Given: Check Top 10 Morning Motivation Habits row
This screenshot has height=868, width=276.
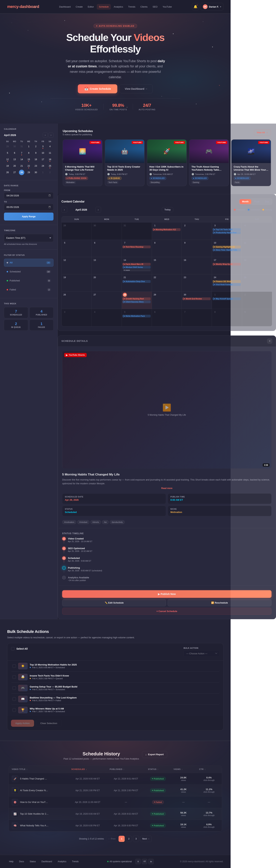Looking at the screenshot, I should tap(14, 666).
